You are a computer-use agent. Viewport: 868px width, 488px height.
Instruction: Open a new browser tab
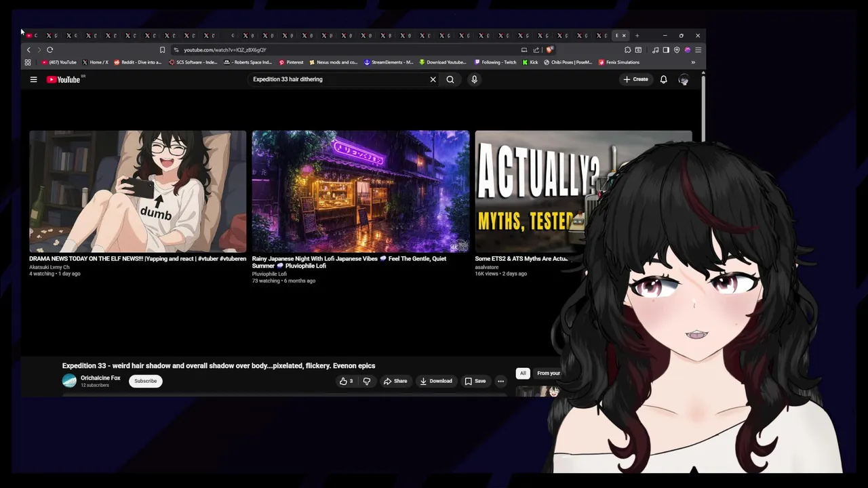point(637,35)
